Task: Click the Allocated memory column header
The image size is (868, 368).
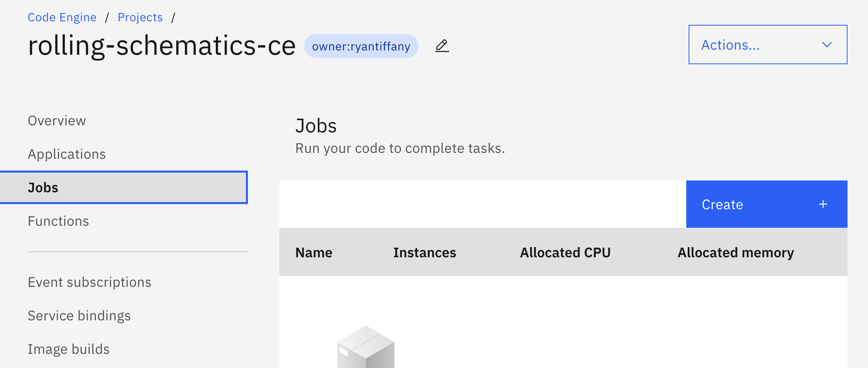Action: tap(735, 252)
